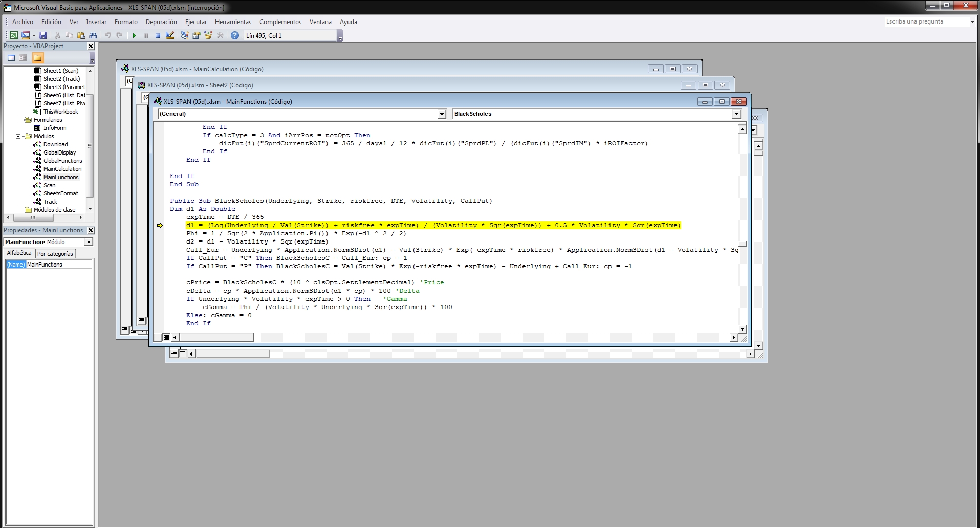Image resolution: width=980 pixels, height=528 pixels.
Task: Open the Archivo menu
Action: (x=23, y=22)
